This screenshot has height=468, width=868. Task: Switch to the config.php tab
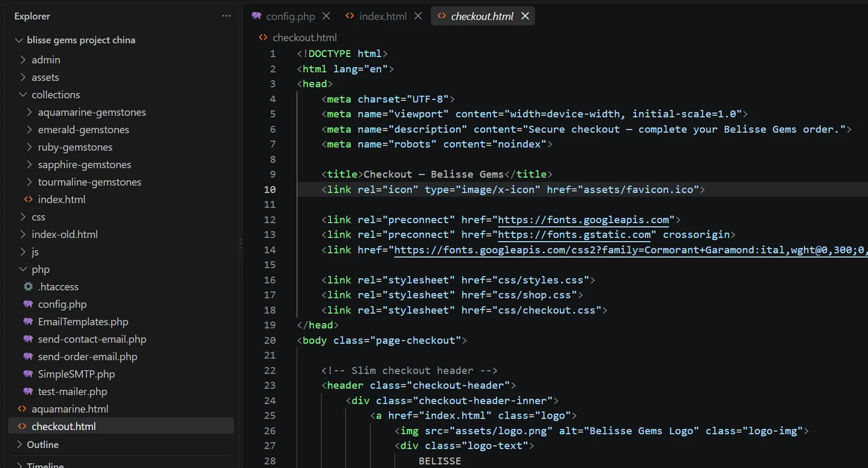click(290, 16)
